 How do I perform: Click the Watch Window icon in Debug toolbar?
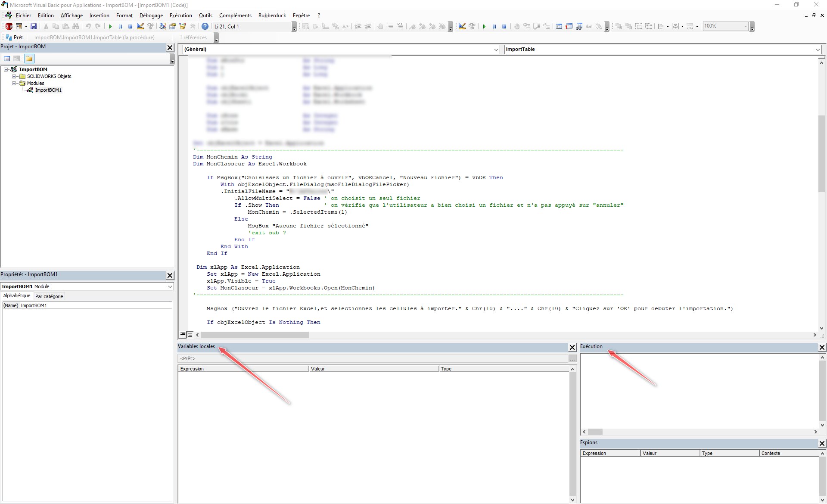(579, 26)
